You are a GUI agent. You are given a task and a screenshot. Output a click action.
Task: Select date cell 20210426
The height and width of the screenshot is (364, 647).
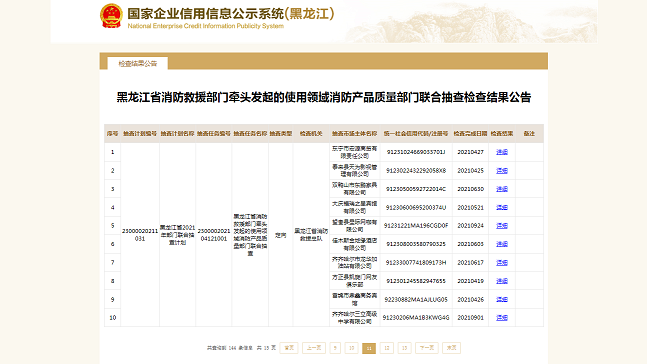470,299
